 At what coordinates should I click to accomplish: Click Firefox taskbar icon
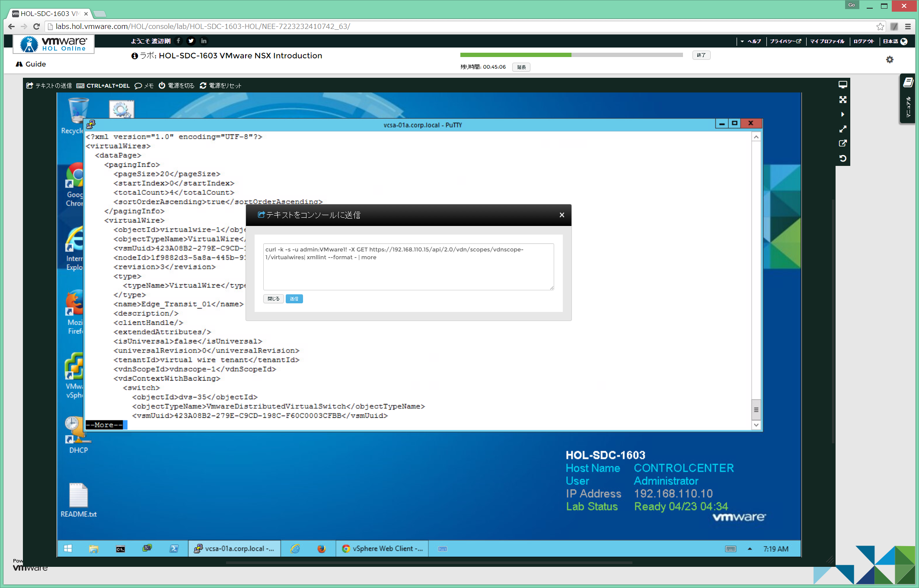point(322,549)
